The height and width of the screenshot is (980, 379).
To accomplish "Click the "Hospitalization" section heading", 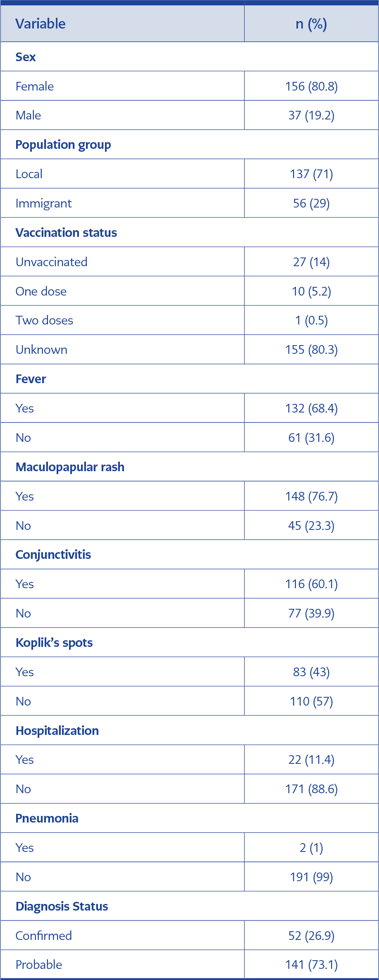I will point(57,731).
